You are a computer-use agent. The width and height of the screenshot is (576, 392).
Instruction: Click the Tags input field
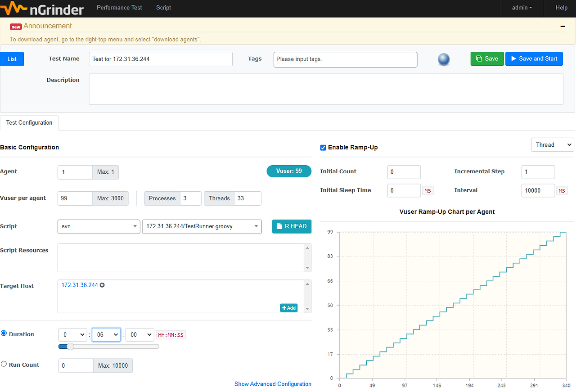pos(345,59)
